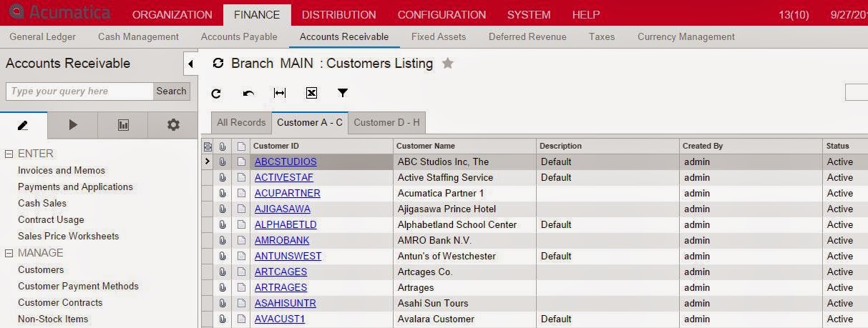The image size is (868, 328).
Task: Open note for ABCSTUDIOS row
Action: point(241,161)
